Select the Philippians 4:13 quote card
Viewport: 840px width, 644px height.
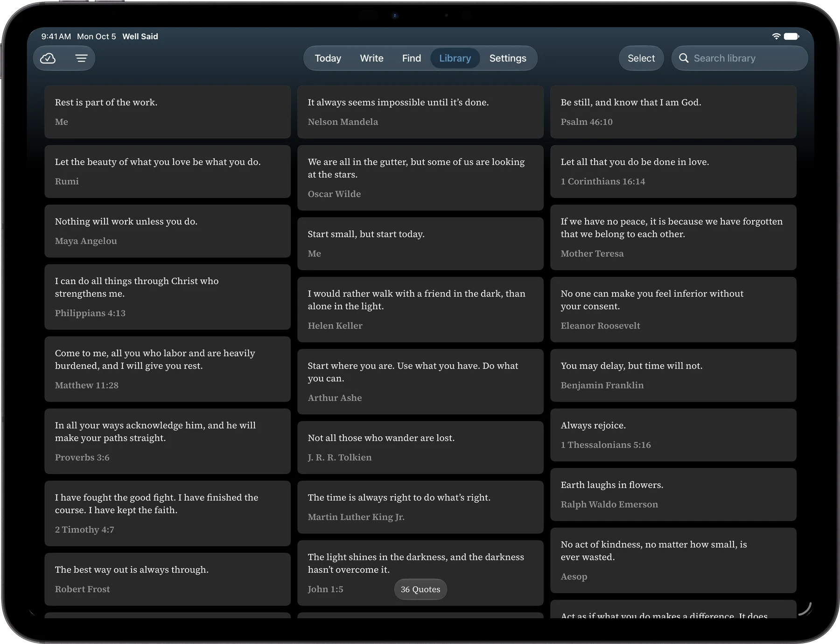pos(168,297)
